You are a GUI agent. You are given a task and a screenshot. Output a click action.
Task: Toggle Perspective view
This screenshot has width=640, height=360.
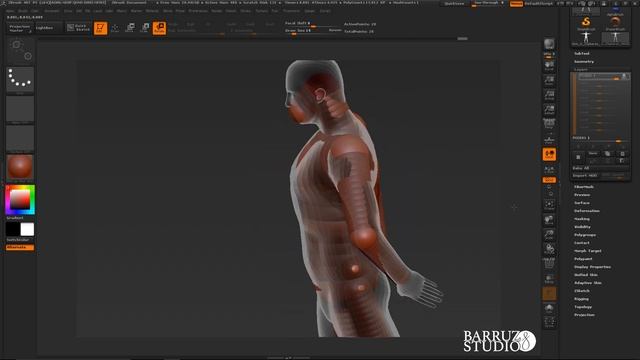(549, 124)
